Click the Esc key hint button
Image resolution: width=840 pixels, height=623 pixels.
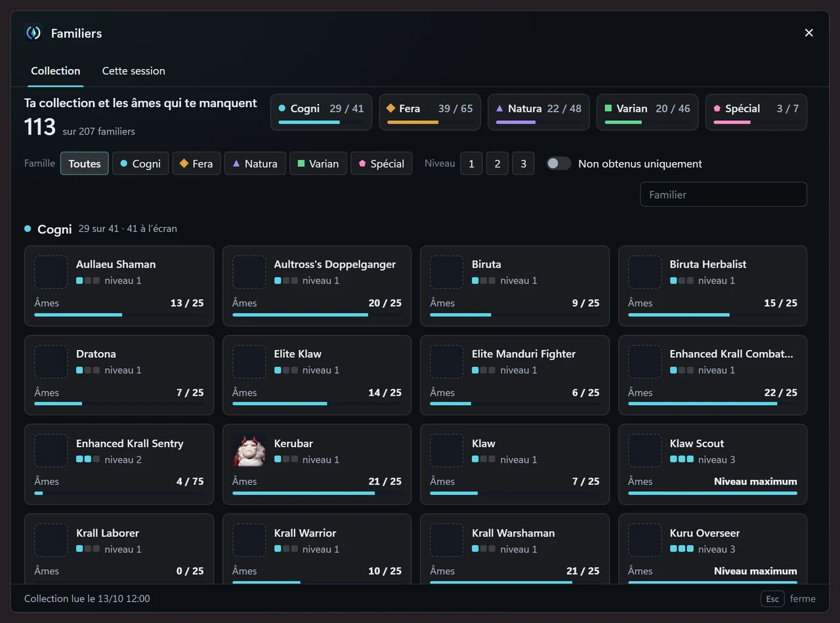coord(772,599)
